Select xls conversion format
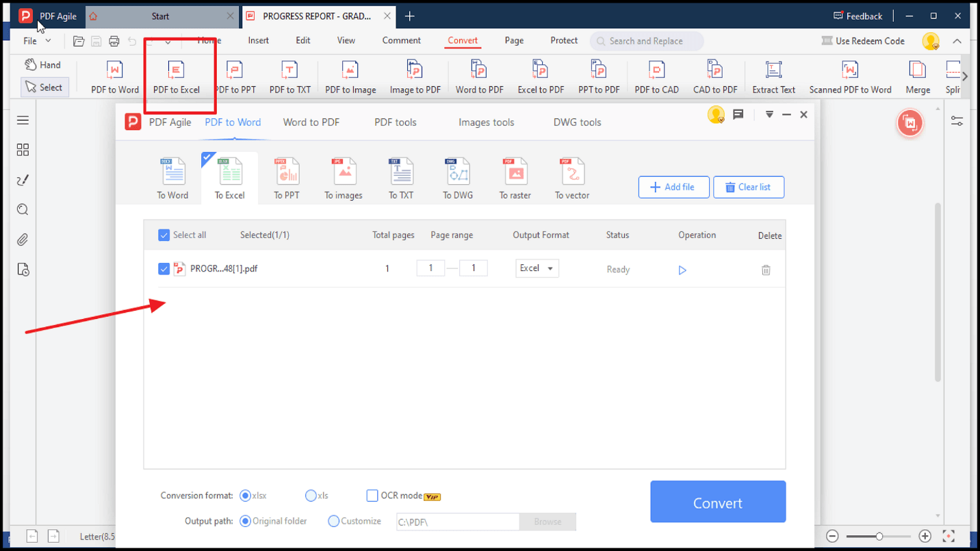Viewport: 980px width, 551px height. 311,496
